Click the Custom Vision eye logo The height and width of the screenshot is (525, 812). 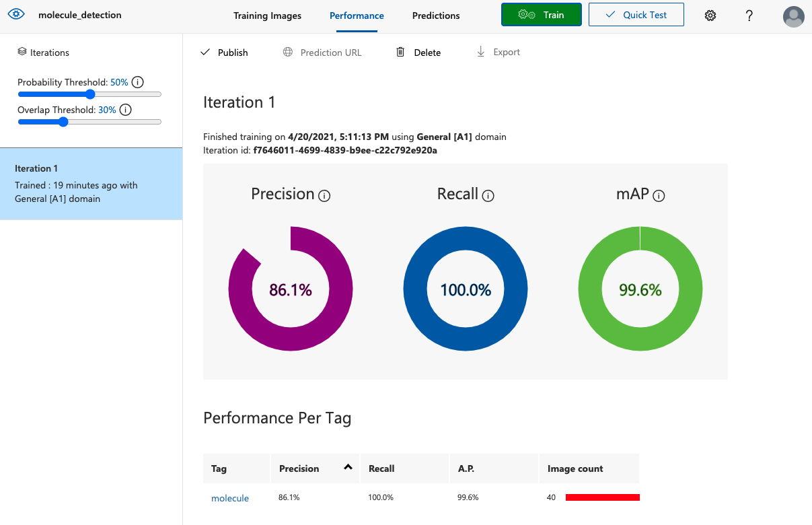click(16, 15)
